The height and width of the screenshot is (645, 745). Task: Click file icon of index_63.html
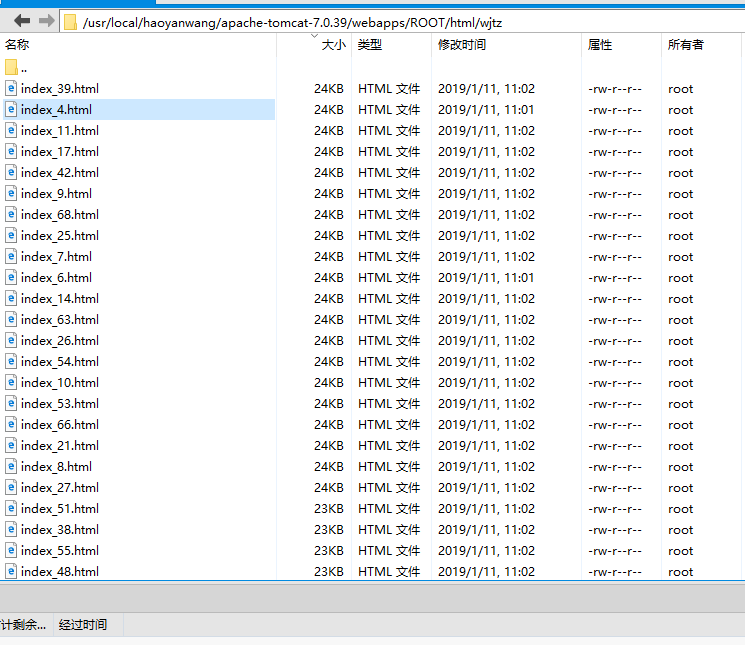[11, 320]
